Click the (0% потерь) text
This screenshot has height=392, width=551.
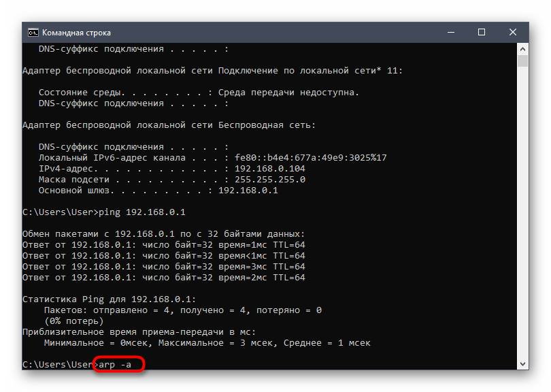pyautogui.click(x=73, y=321)
